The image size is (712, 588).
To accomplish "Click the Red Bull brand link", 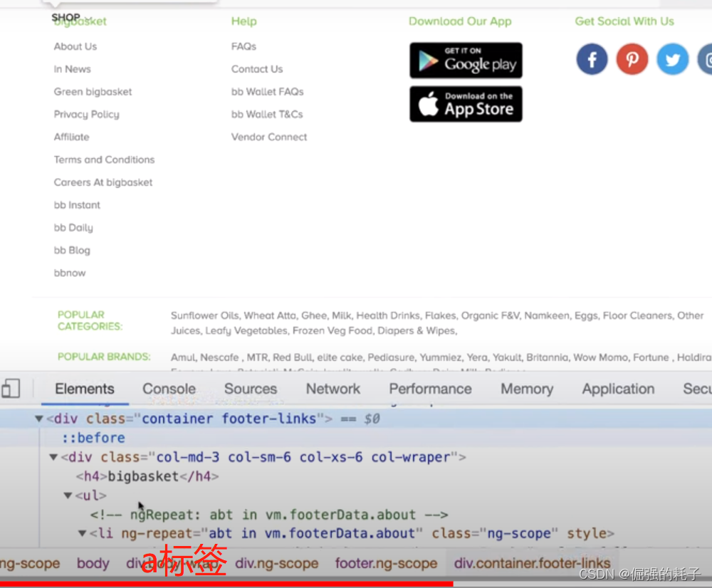I will (x=293, y=358).
